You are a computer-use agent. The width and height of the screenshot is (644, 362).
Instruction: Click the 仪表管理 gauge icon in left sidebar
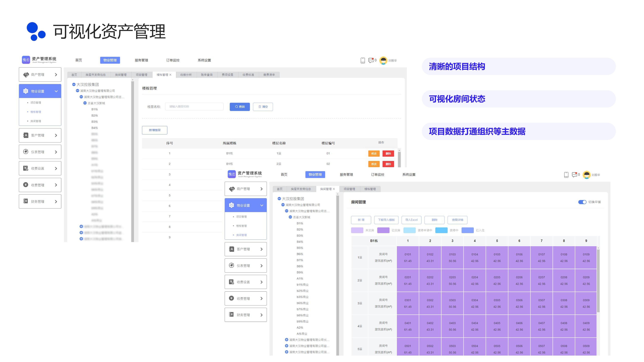26,152
